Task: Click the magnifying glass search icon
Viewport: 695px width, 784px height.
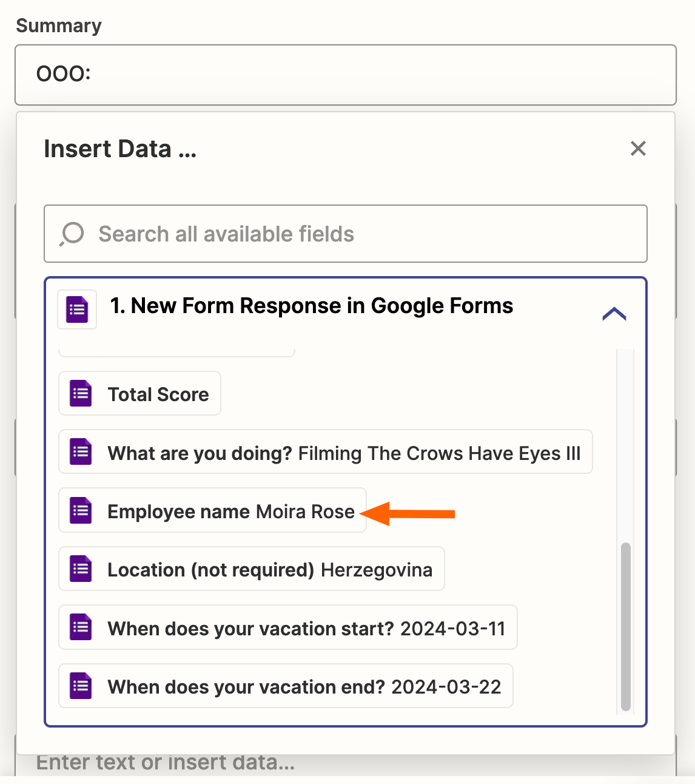Action: (72, 234)
